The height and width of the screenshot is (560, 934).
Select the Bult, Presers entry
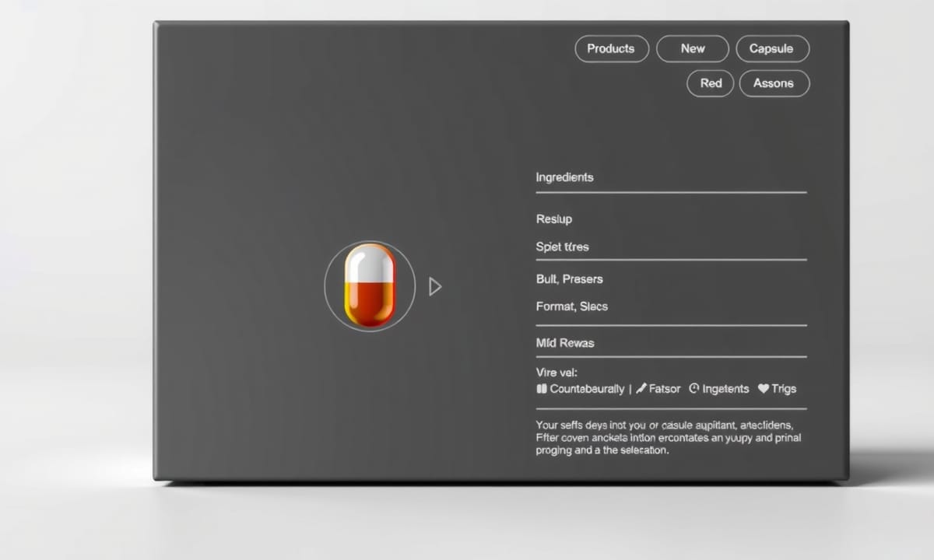tap(570, 279)
